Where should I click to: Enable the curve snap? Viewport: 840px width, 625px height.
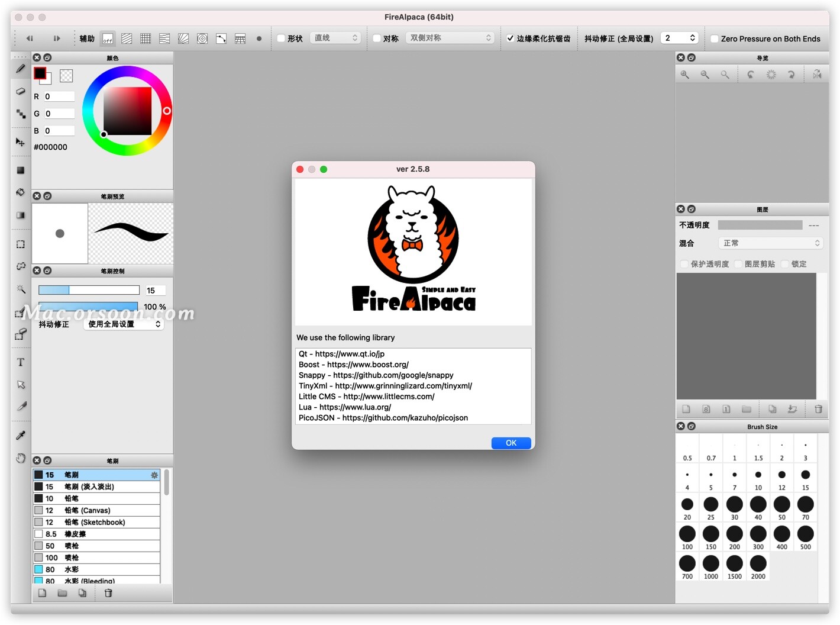(221, 38)
